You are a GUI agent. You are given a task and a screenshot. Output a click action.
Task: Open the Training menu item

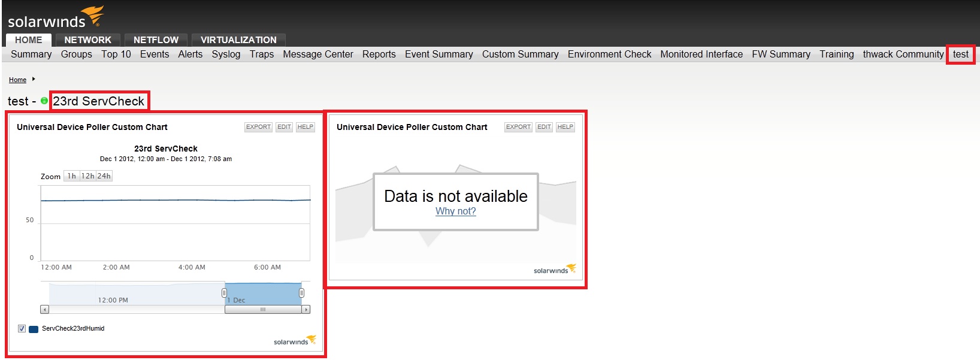click(x=837, y=54)
